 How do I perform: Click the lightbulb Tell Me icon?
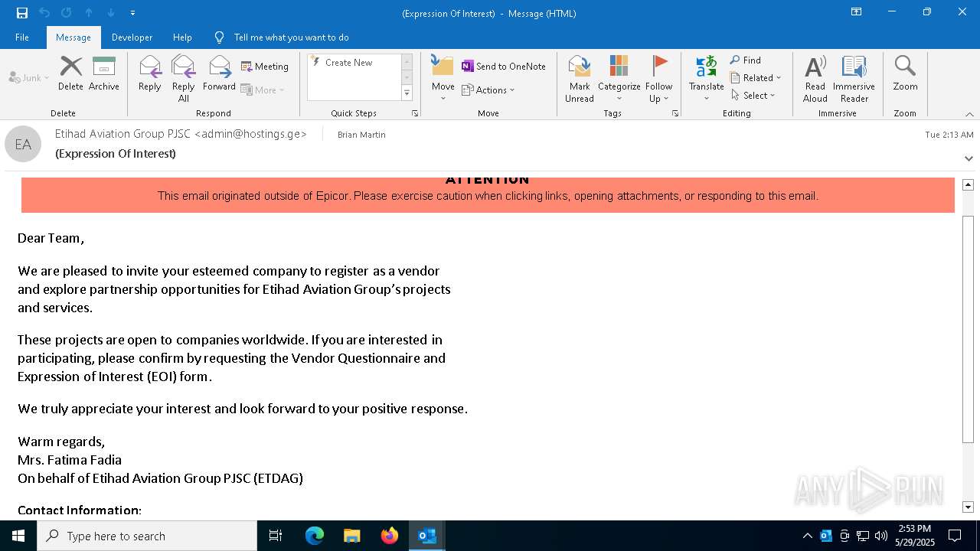coord(220,37)
